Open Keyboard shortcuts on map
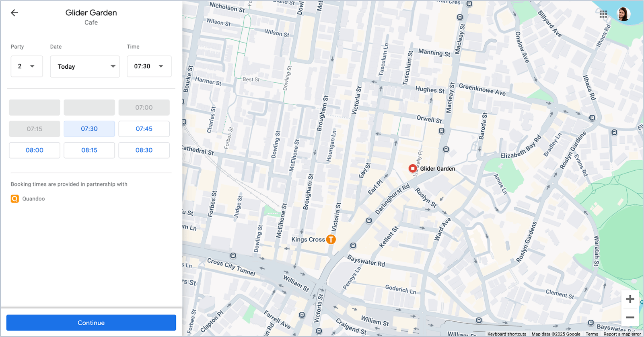Viewport: 644px width, 337px height. click(x=506, y=334)
